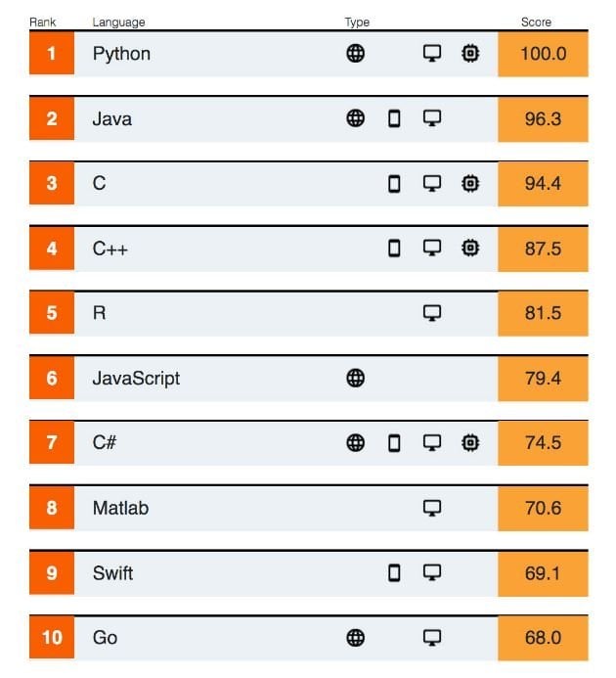Click the embedded chip icon in C++ row
Viewport: 616px width, 678px height.
point(470,249)
